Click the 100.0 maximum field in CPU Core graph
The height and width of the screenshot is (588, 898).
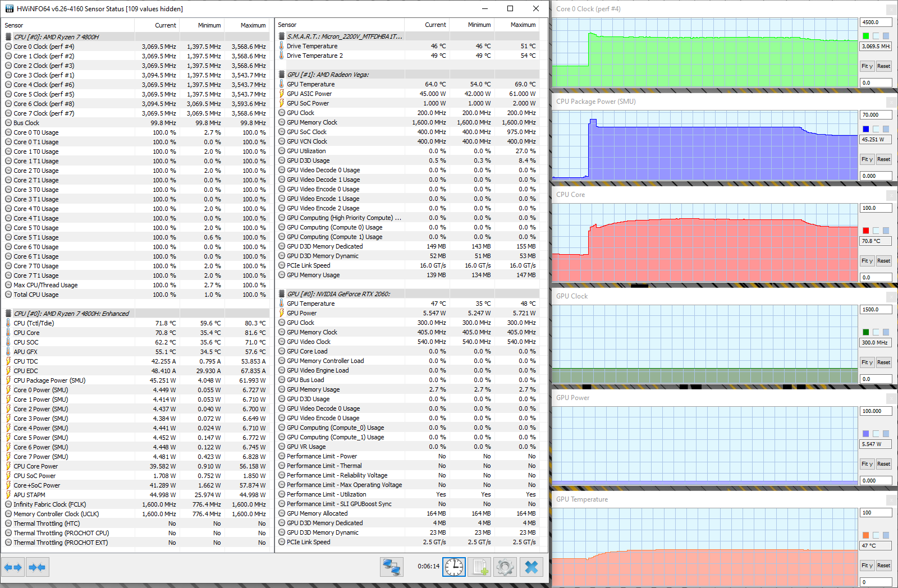point(876,208)
